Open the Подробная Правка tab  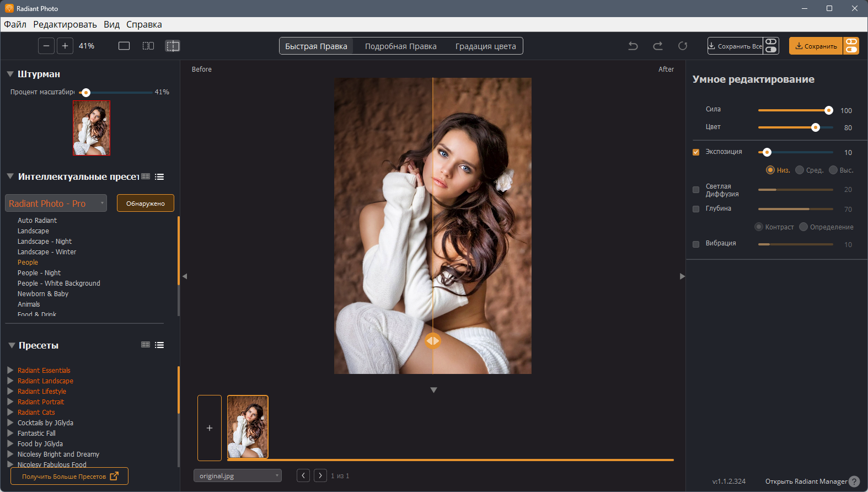(x=400, y=46)
